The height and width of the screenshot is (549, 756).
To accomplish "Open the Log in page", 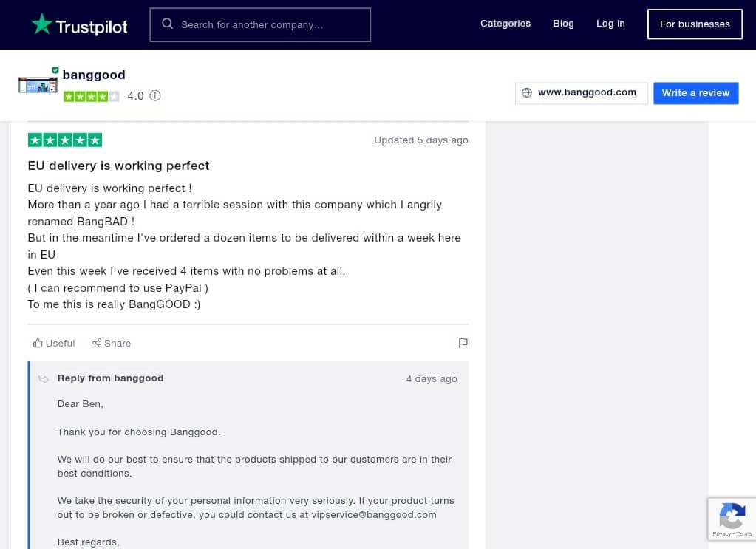I will (x=610, y=24).
